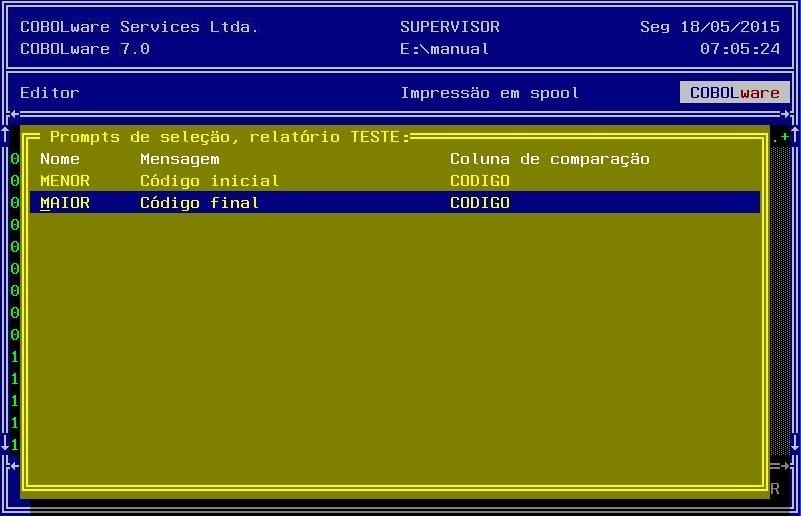Select the MAIOR prompt name
The width and height of the screenshot is (801, 516).
(65, 203)
